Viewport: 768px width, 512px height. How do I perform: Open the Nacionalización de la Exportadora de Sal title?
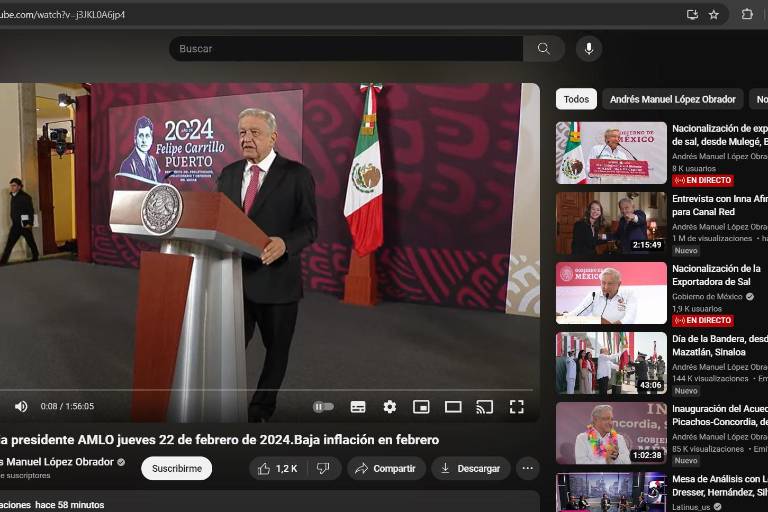pos(716,275)
